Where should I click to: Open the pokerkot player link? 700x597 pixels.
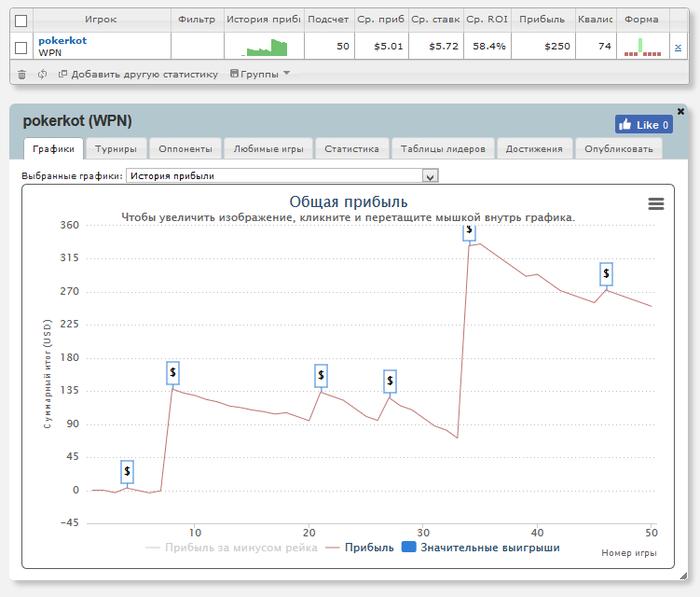[62, 40]
